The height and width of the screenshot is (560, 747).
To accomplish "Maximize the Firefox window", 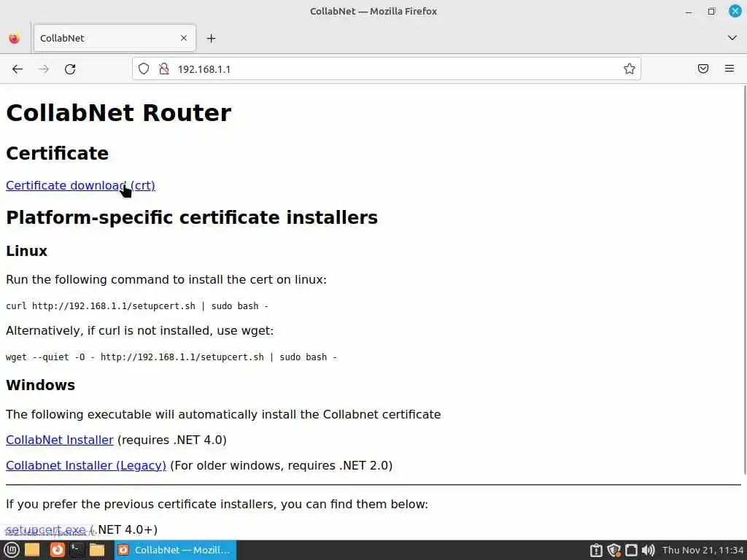I will point(711,12).
